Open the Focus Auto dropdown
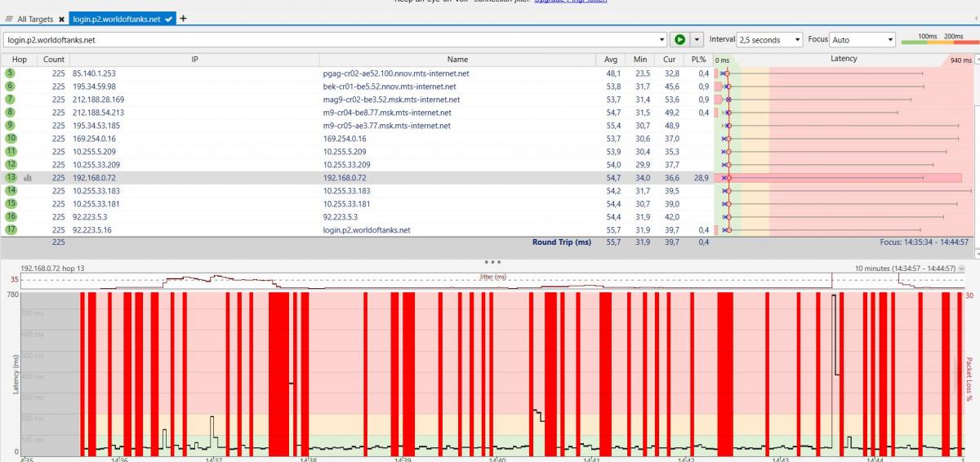980x462 pixels. pyautogui.click(x=862, y=39)
